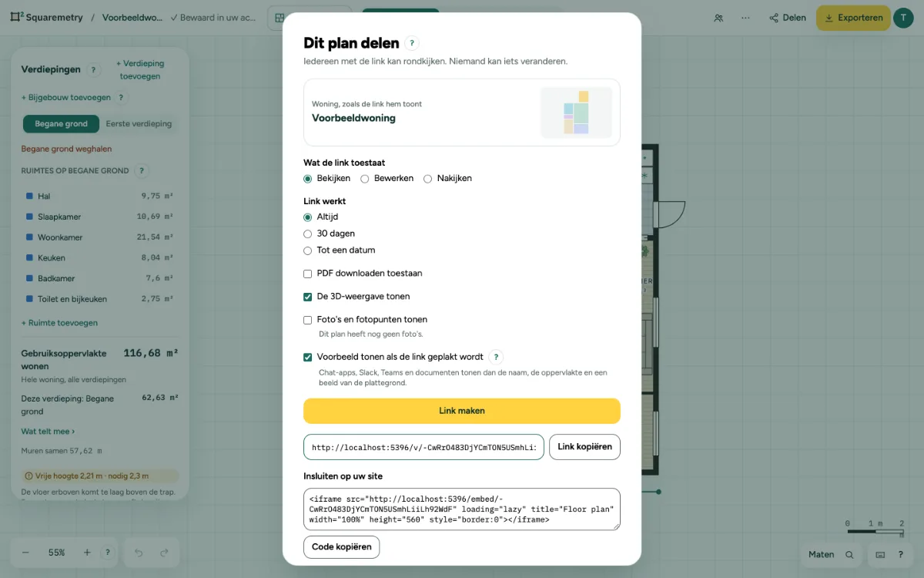Click help icon beside Verdiepingen
The height and width of the screenshot is (578, 924).
[94, 69]
